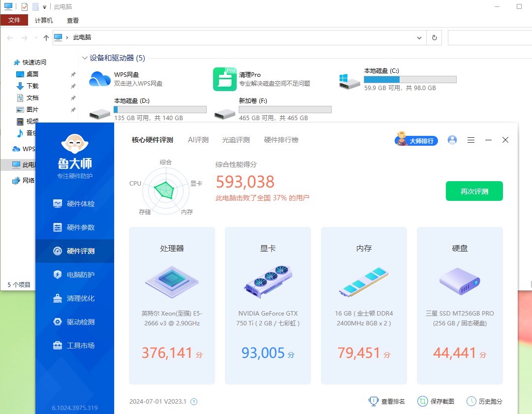Click the 硬盘 drive image
The height and width of the screenshot is (414, 532).
[x=460, y=281]
